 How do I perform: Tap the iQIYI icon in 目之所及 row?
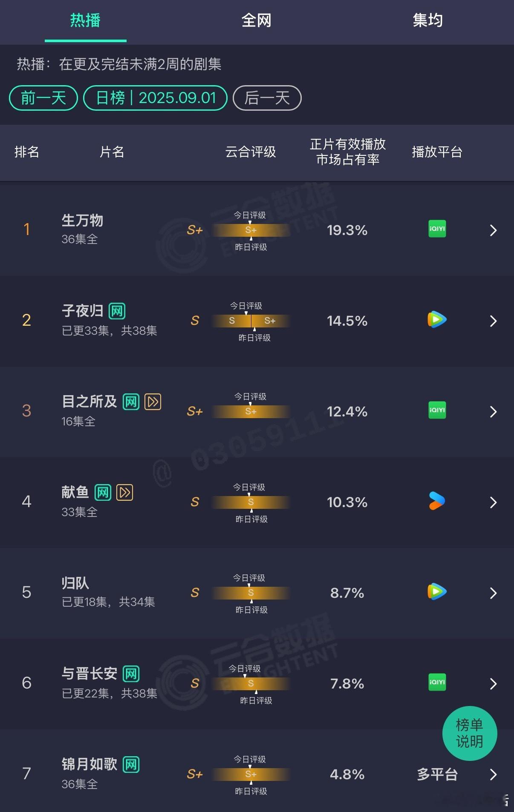point(437,410)
